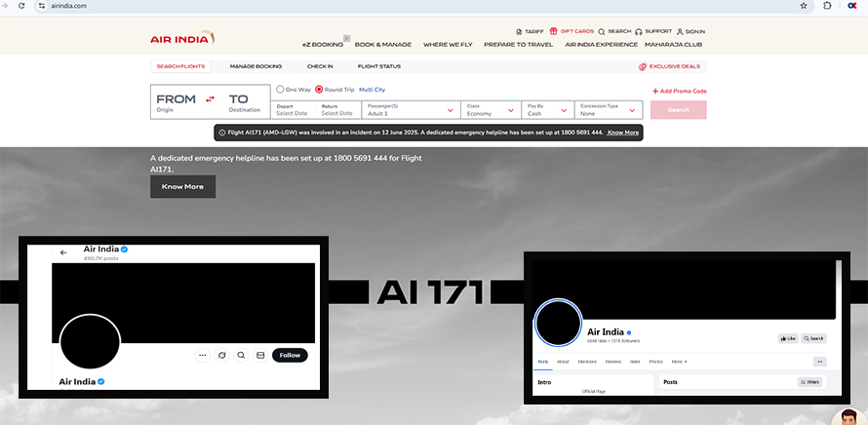Click the TO Destination field

244,103
